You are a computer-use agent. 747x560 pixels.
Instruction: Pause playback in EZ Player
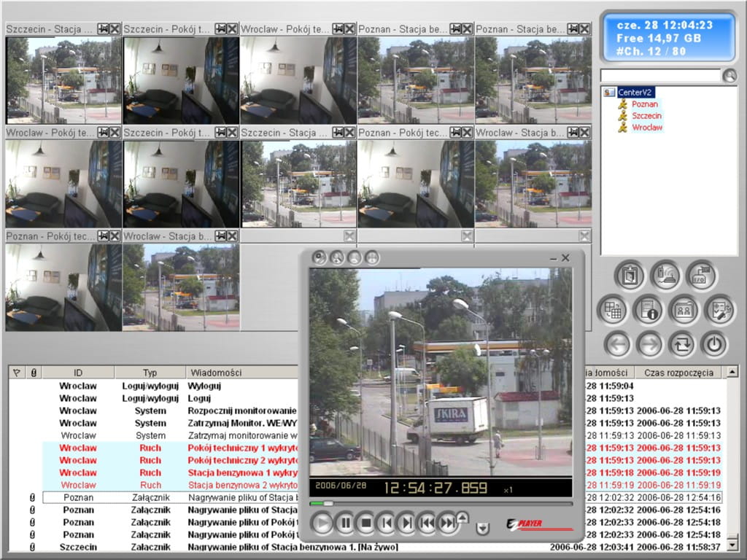click(344, 523)
